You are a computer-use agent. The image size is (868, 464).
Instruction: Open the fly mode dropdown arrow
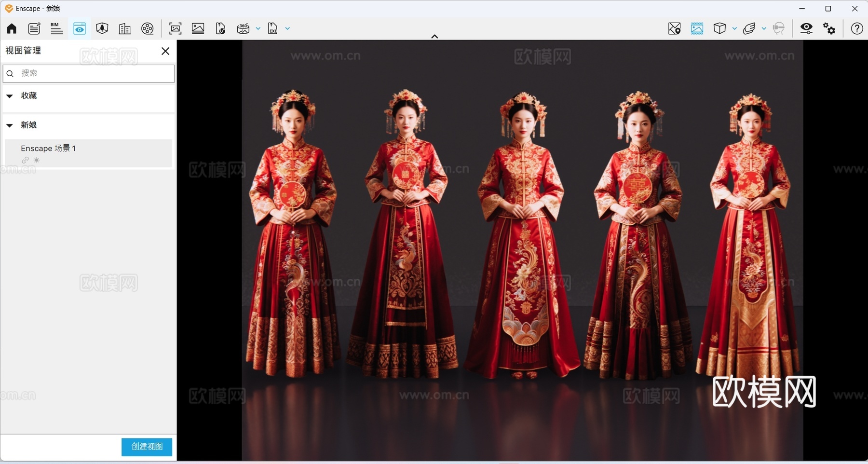tap(764, 28)
